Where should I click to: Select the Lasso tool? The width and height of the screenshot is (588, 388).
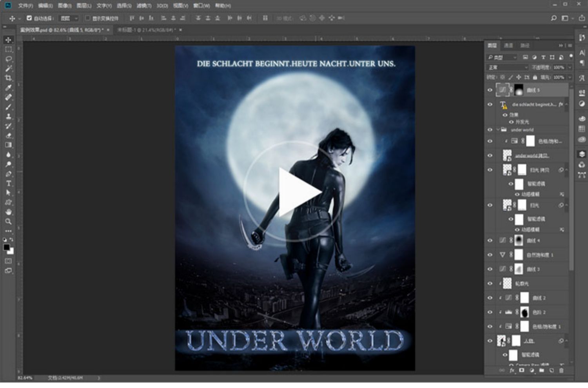coord(8,59)
